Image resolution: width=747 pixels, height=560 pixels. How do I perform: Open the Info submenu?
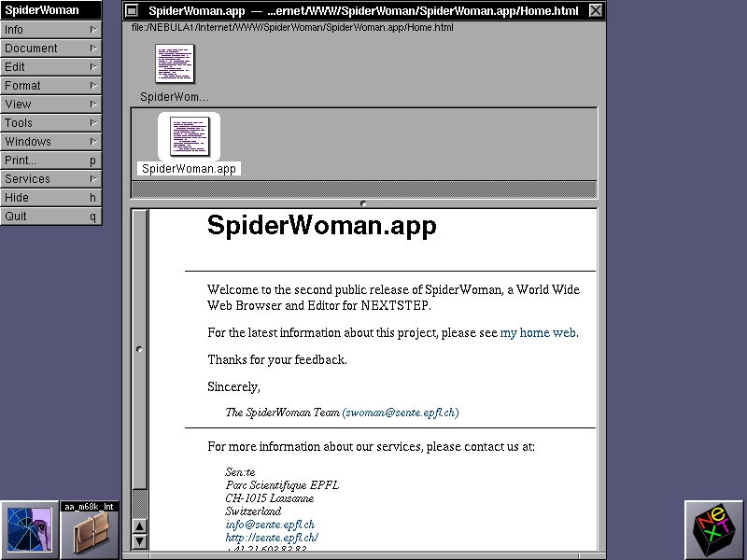(51, 30)
